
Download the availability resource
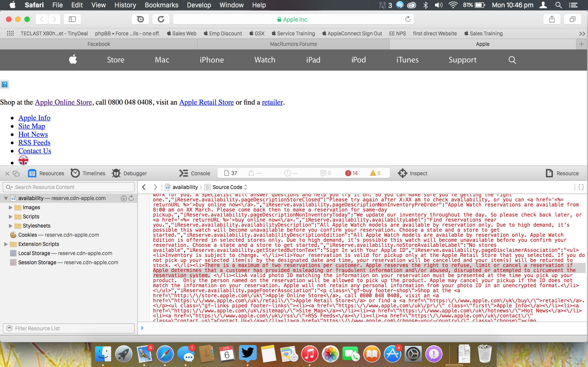[123, 198]
